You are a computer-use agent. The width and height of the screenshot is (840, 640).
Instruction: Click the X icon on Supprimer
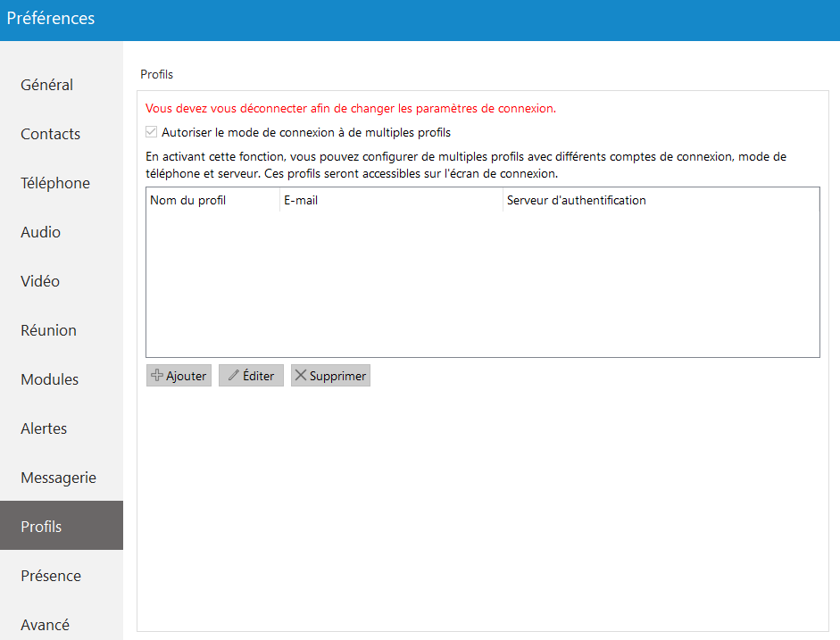[x=301, y=375]
